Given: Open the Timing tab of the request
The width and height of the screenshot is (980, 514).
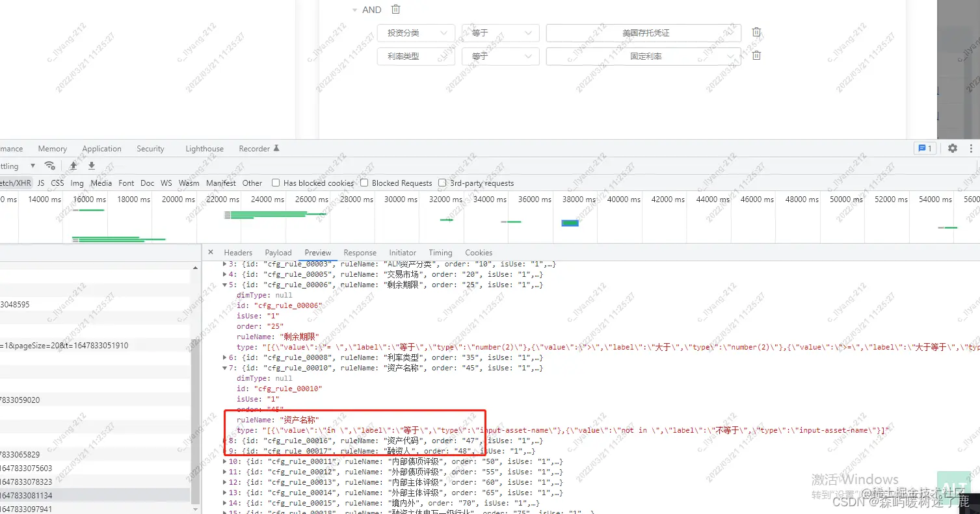Looking at the screenshot, I should 440,253.
